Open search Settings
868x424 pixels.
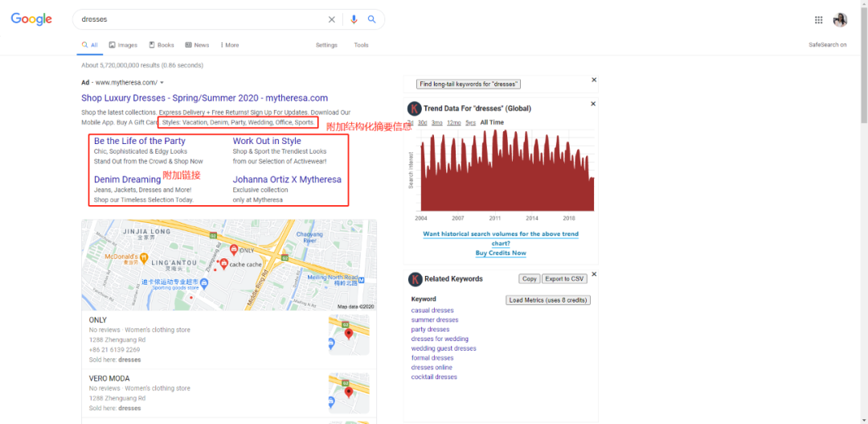click(x=326, y=45)
